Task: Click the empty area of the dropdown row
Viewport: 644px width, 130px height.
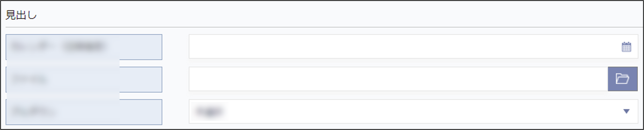Action: 425,111
